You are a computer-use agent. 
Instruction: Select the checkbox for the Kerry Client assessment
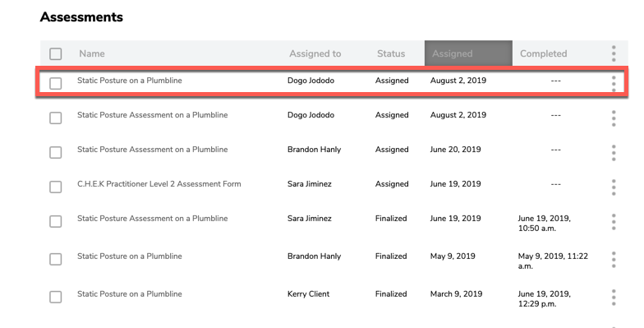(56, 297)
